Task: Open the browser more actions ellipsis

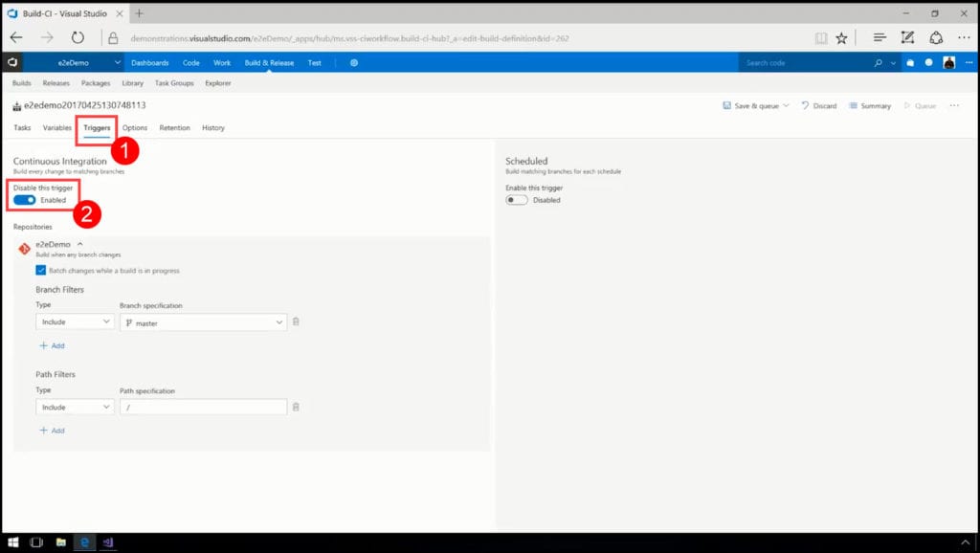Action: click(964, 37)
